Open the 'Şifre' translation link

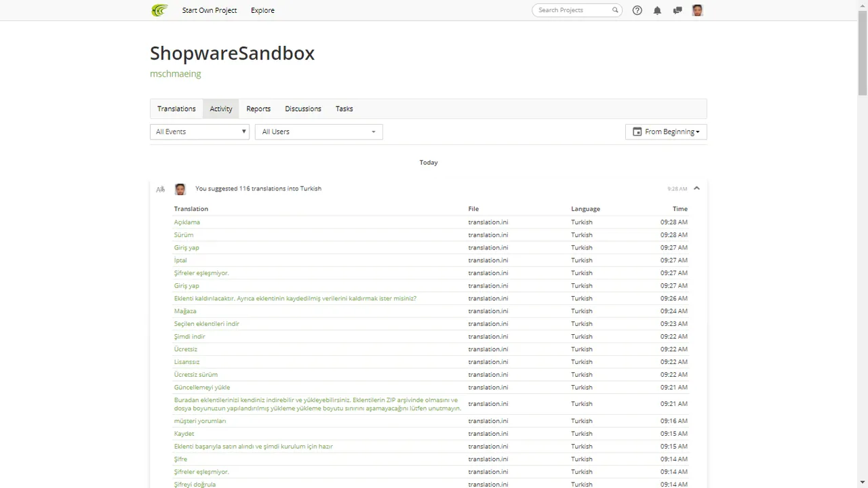180,459
